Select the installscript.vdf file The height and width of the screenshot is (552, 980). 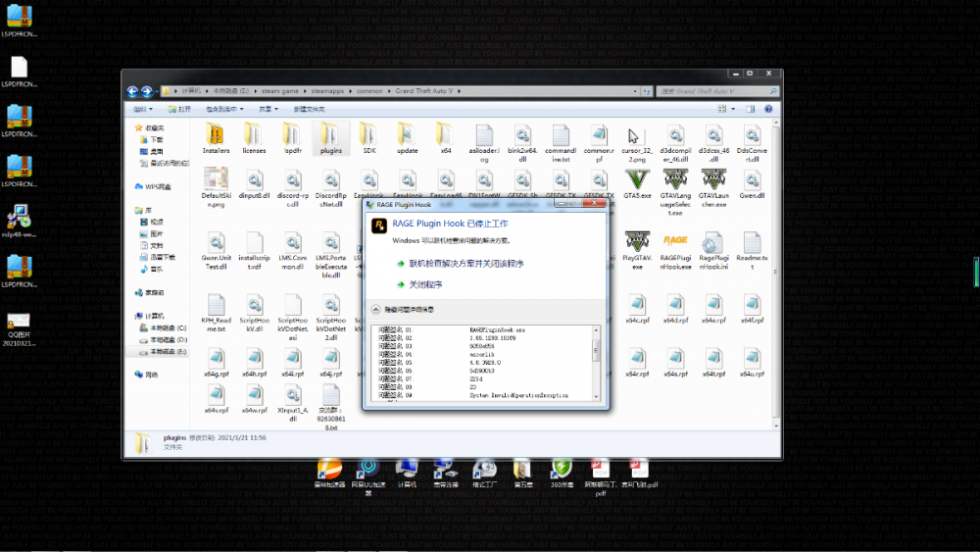coord(254,250)
